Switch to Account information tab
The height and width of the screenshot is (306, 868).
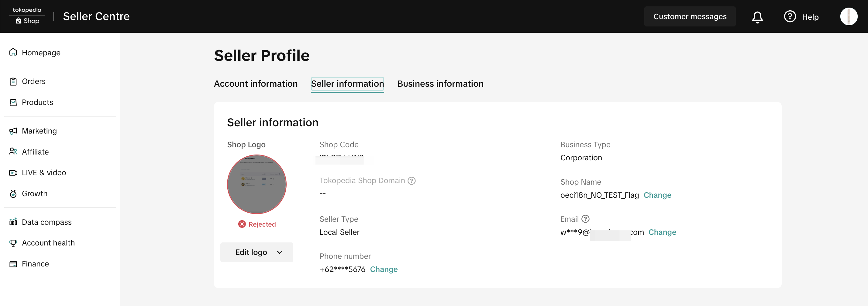[x=256, y=84]
